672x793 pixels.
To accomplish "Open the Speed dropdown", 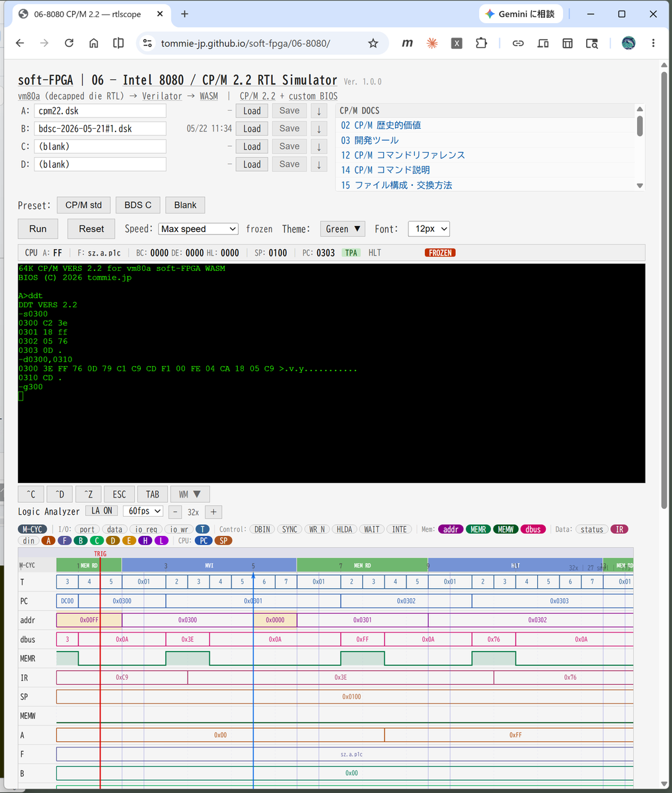I will click(x=198, y=229).
